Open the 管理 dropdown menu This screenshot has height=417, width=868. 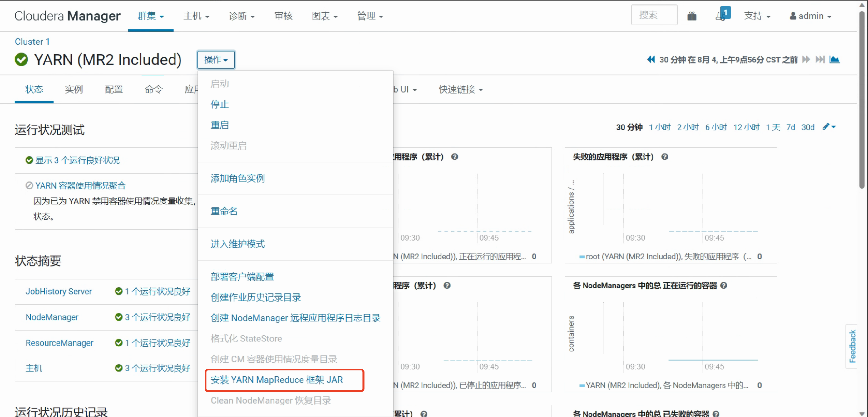coord(370,16)
